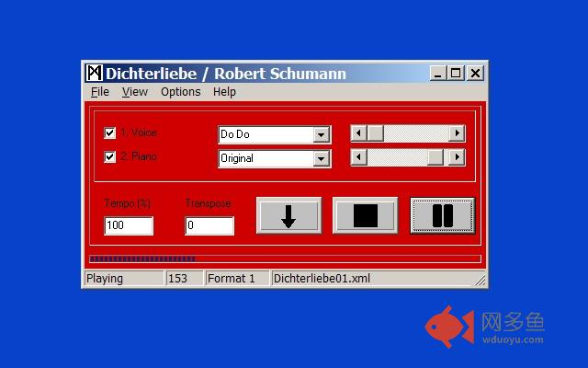Click the Voice volume slider thumb
Viewport: 588px width, 368px height.
(x=375, y=133)
